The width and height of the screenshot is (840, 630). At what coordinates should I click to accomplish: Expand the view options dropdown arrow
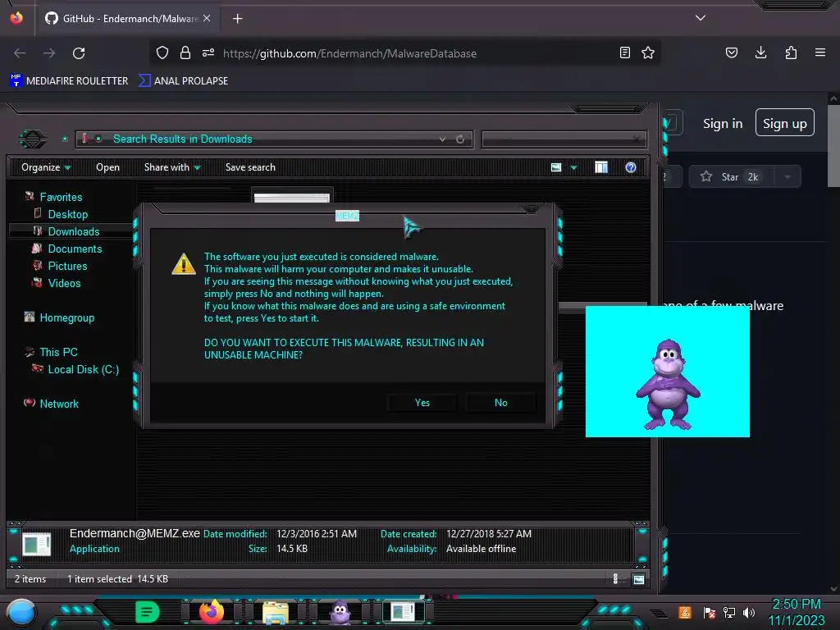pyautogui.click(x=573, y=167)
